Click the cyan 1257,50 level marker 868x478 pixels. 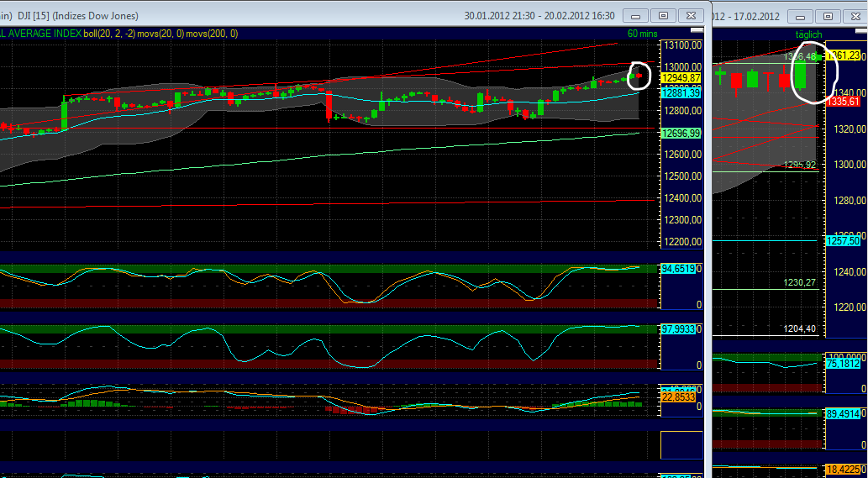click(844, 240)
